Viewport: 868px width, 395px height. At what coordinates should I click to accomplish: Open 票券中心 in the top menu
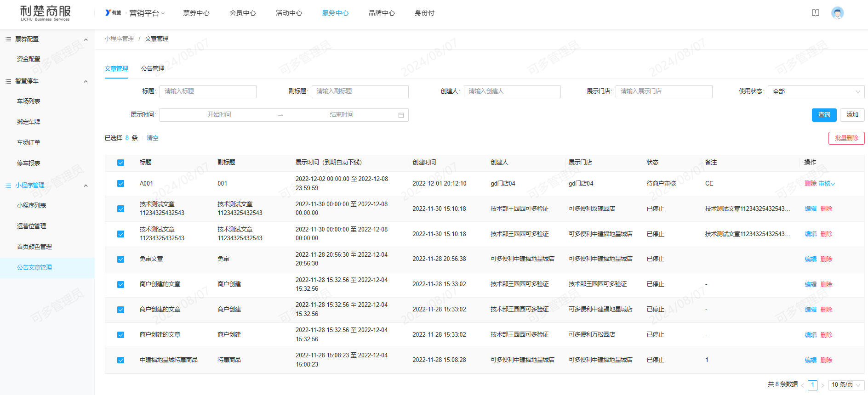pos(196,13)
